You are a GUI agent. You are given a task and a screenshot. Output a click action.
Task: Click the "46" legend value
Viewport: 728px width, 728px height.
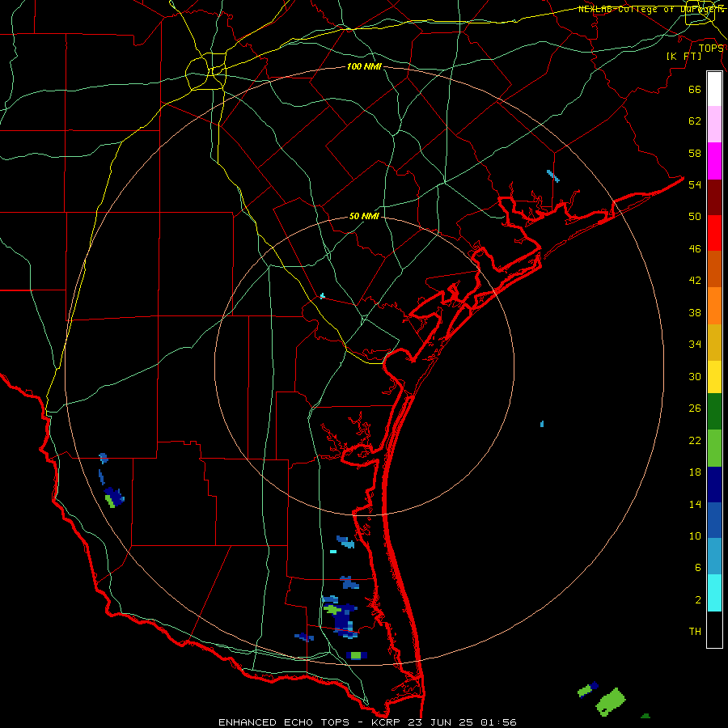(x=695, y=249)
